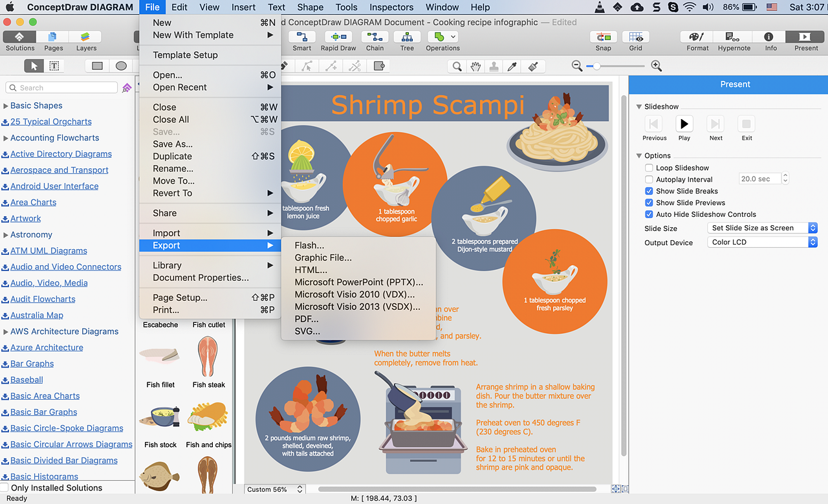Open the Edit menu
Viewport: 828px width, 504px height.
point(179,7)
